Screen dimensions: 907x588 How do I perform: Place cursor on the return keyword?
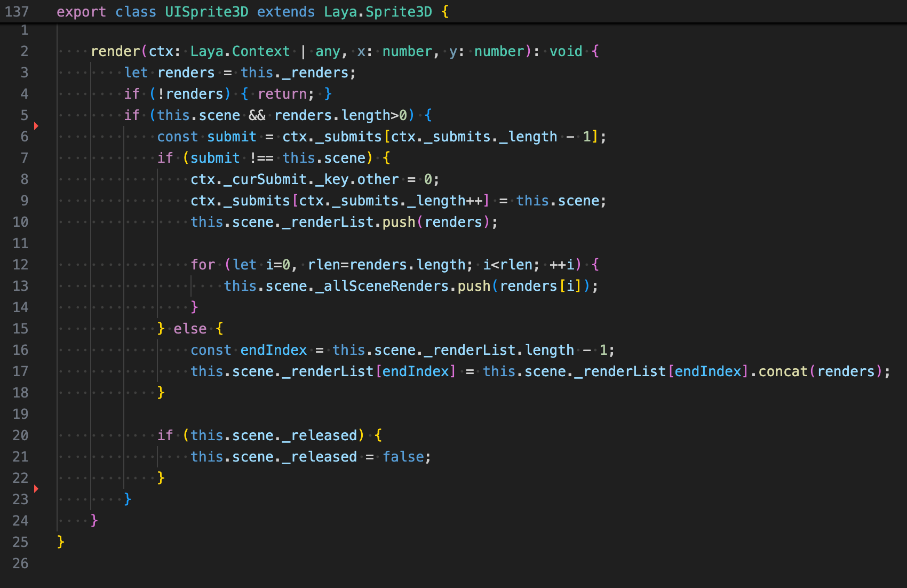click(x=282, y=94)
